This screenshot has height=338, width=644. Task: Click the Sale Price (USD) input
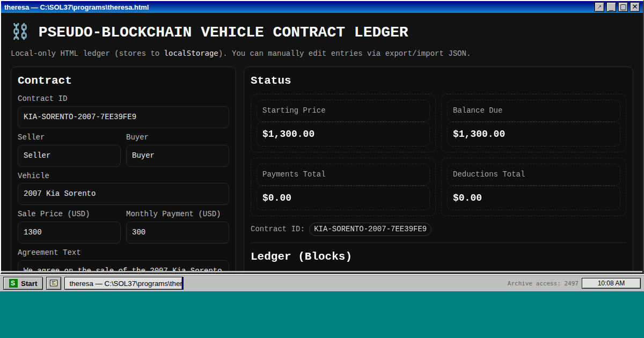tap(69, 232)
